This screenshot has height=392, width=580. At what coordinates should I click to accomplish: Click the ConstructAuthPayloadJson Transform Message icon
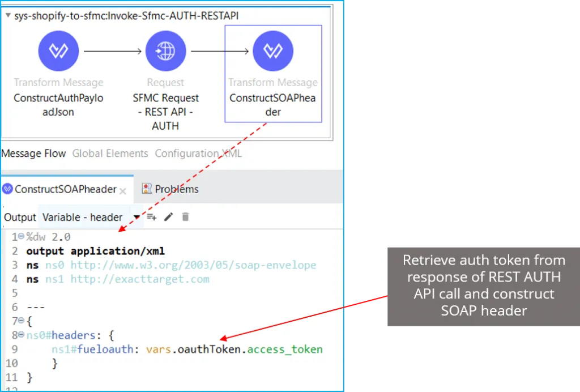(58, 52)
